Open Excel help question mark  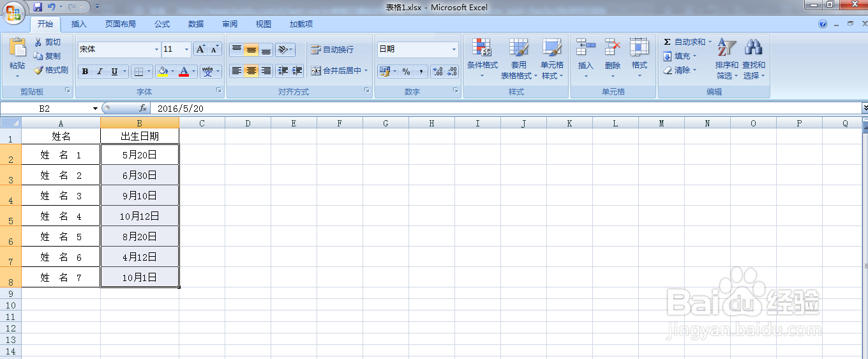click(x=823, y=24)
